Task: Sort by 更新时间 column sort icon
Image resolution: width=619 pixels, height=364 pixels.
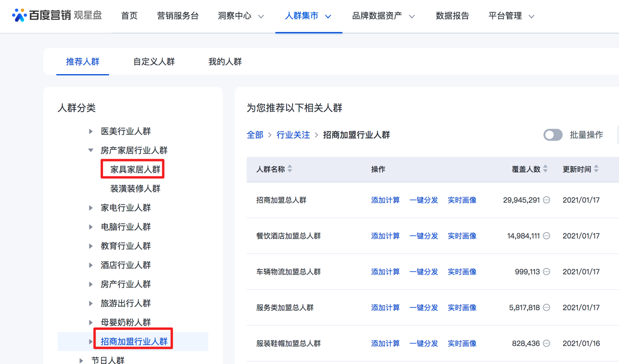Action: coord(597,169)
